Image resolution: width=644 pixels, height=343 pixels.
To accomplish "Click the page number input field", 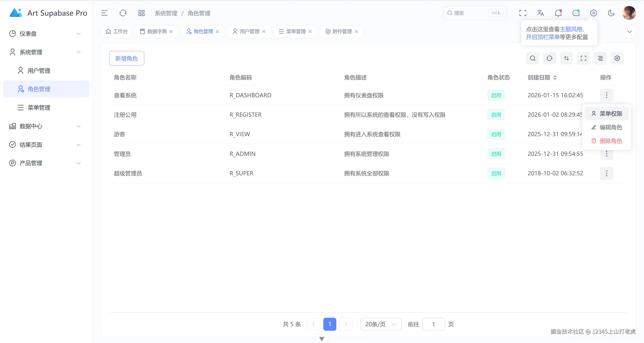I will tap(434, 324).
